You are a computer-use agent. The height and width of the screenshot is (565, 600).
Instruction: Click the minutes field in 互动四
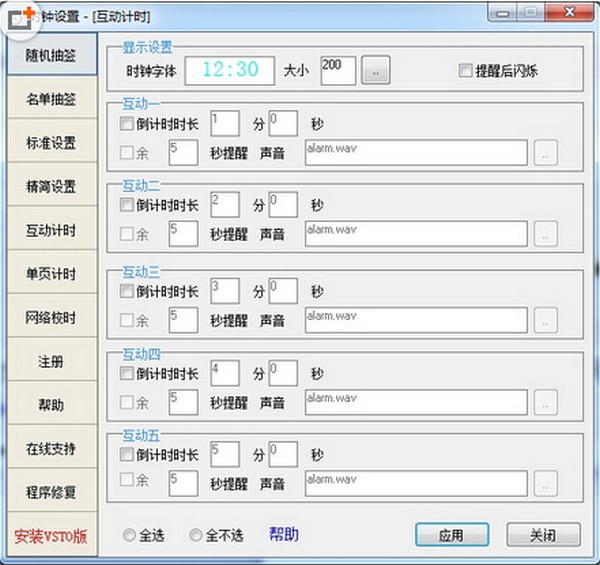[225, 373]
